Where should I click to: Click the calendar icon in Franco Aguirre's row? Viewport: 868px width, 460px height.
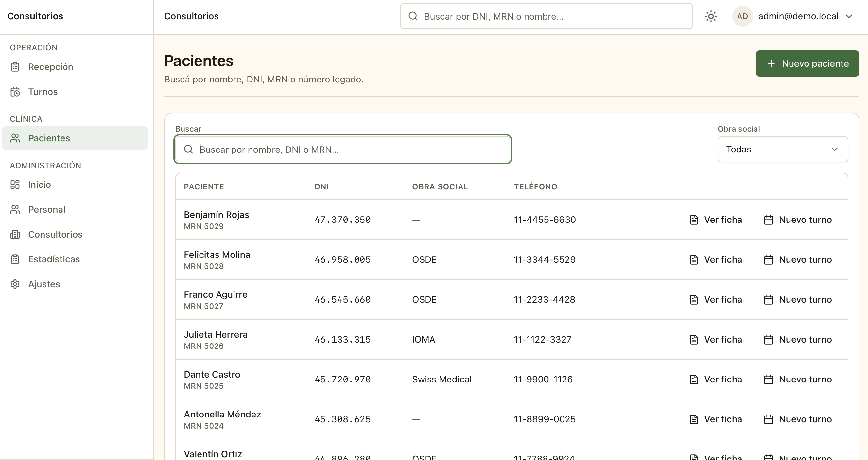point(768,300)
